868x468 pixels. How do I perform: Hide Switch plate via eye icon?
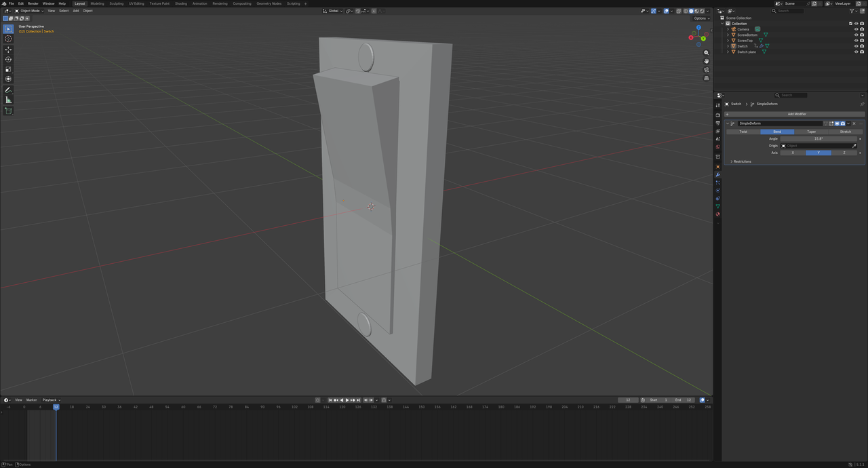[x=856, y=52]
